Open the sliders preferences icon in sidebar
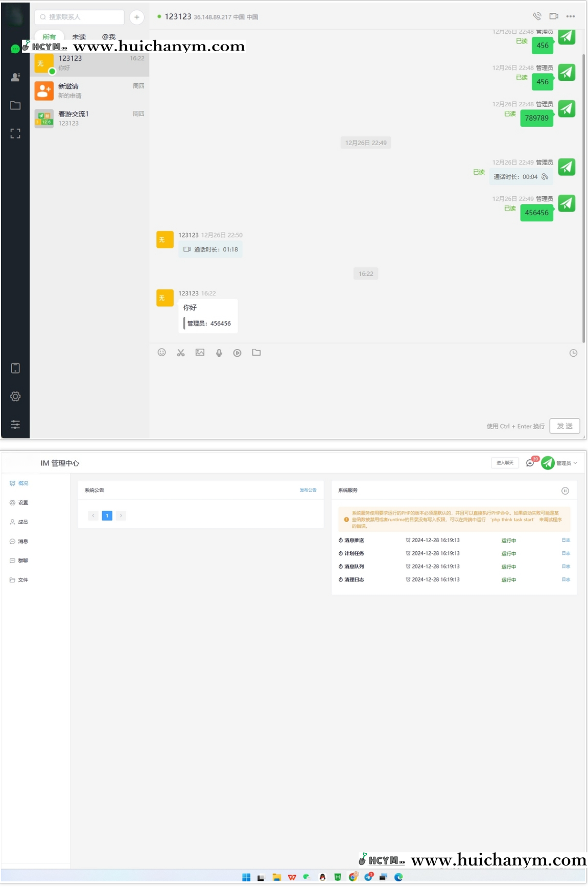588x887 pixels. click(15, 425)
